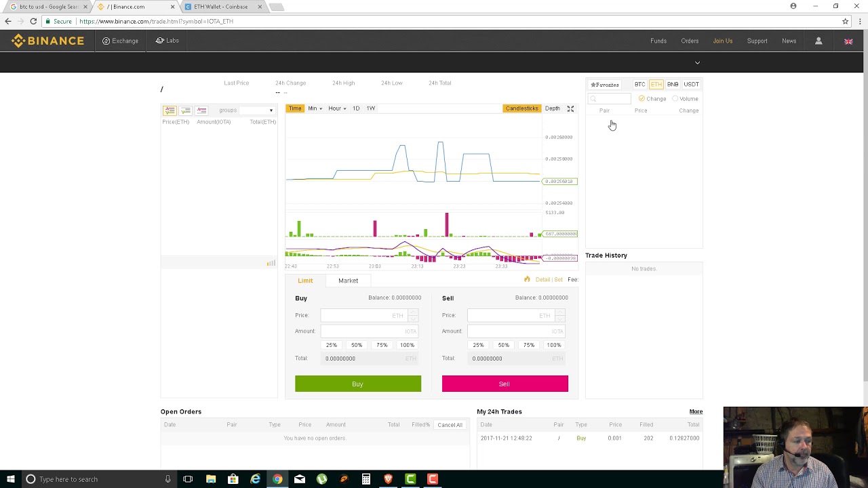Open More 24h trades link
Viewport: 868px width, 488px height.
click(696, 411)
